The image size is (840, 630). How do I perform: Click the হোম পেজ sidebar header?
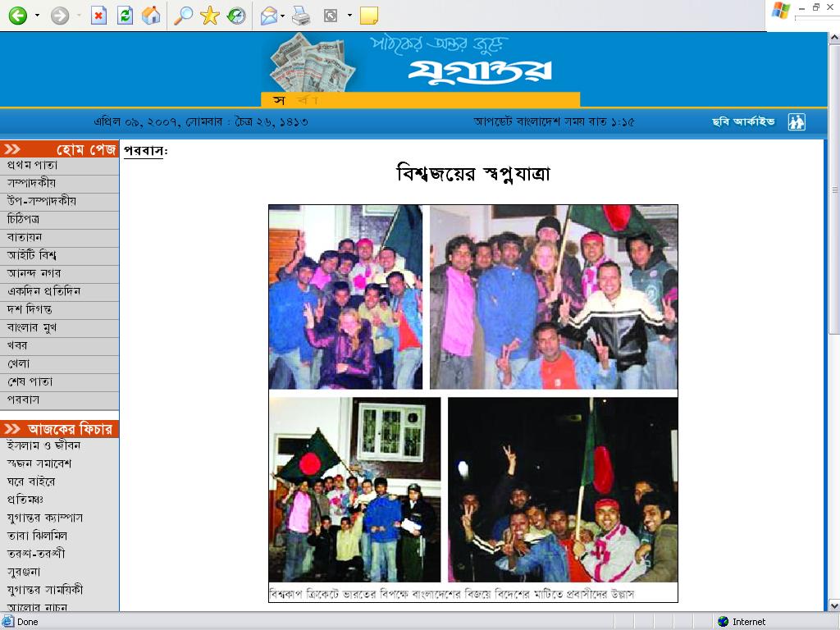[59, 149]
